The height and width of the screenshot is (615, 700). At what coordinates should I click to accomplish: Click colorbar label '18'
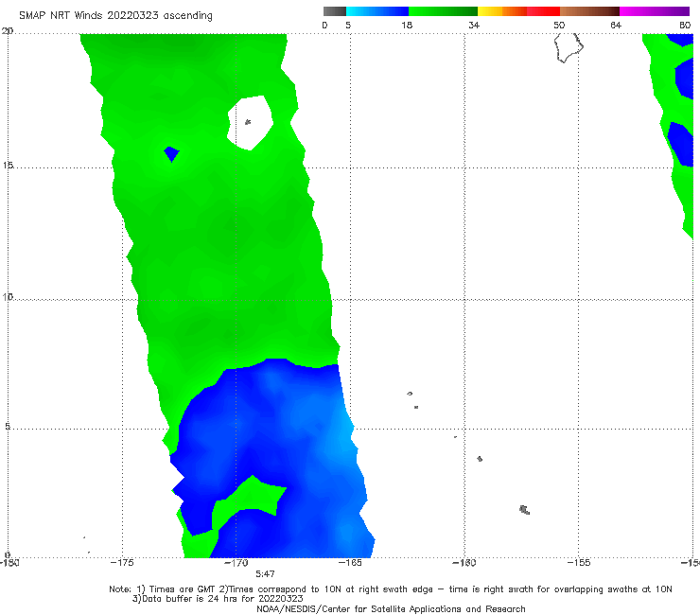pos(407,26)
